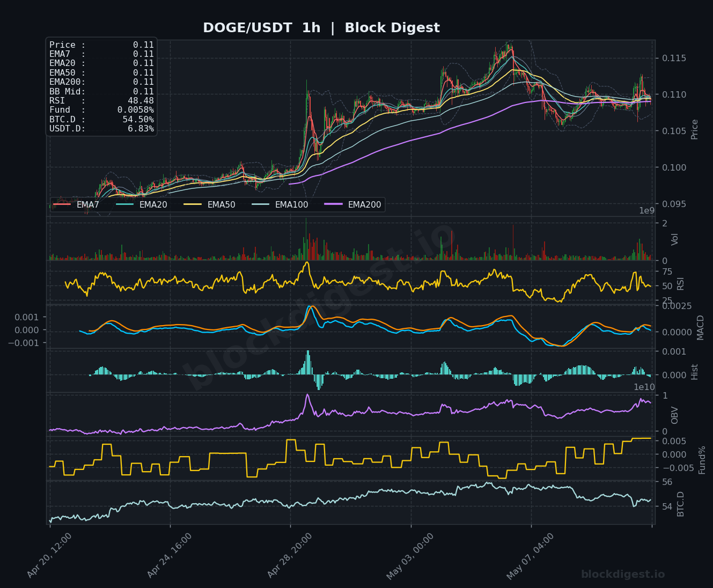Image resolution: width=713 pixels, height=588 pixels.
Task: Click the Price axis label
Action: pyautogui.click(x=695, y=129)
